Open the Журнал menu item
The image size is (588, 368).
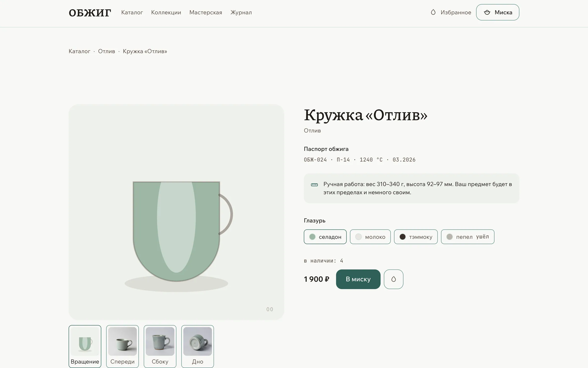tap(241, 12)
